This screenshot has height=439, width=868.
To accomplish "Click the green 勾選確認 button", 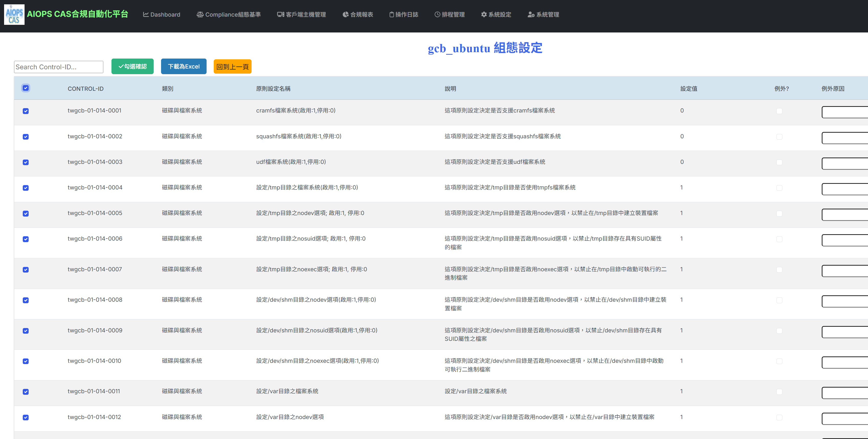I will (132, 66).
